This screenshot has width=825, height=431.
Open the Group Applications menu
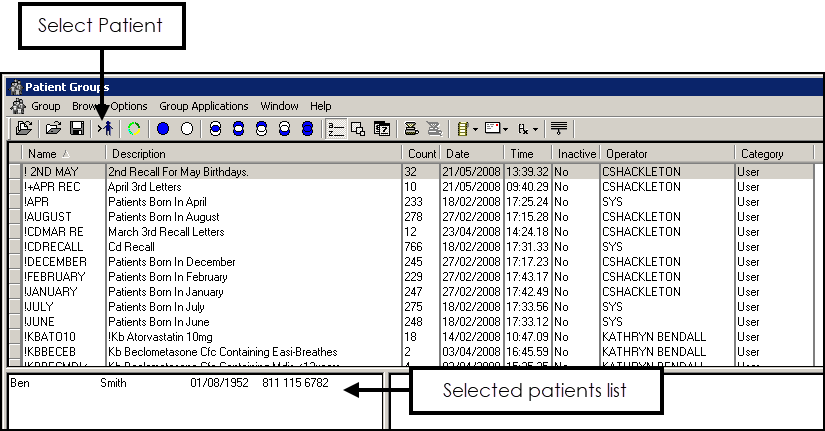pyautogui.click(x=204, y=106)
